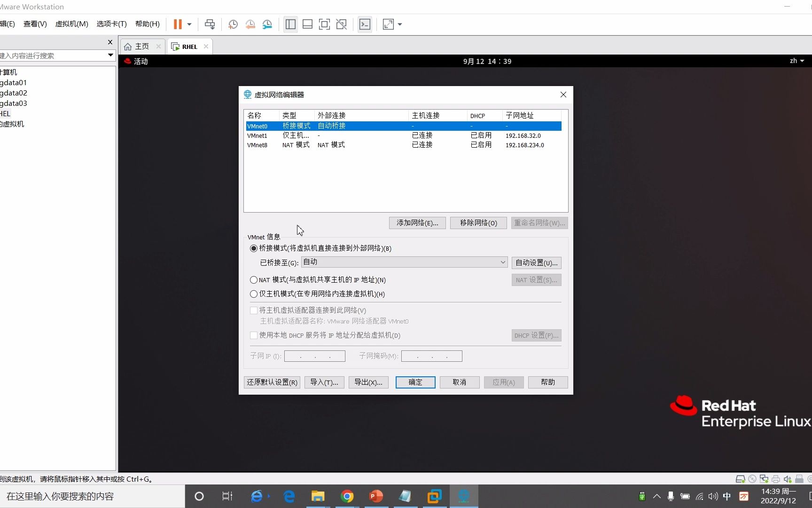
Task: Check 使用本地 DHCP 服务 checkbox
Action: coord(254,335)
